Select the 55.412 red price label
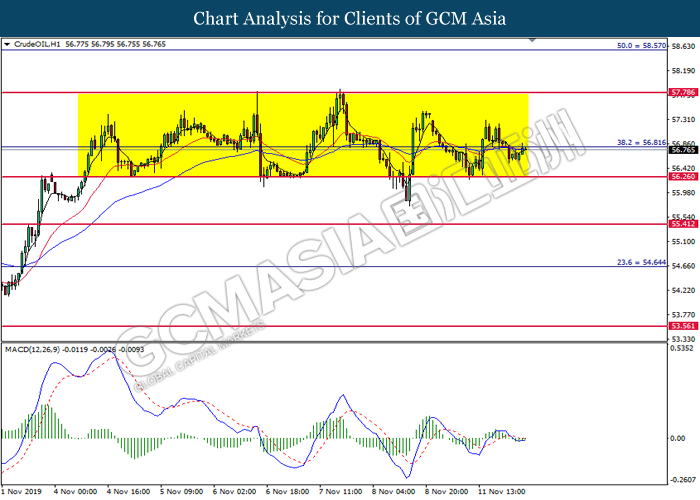The image size is (700, 500). pyautogui.click(x=683, y=224)
